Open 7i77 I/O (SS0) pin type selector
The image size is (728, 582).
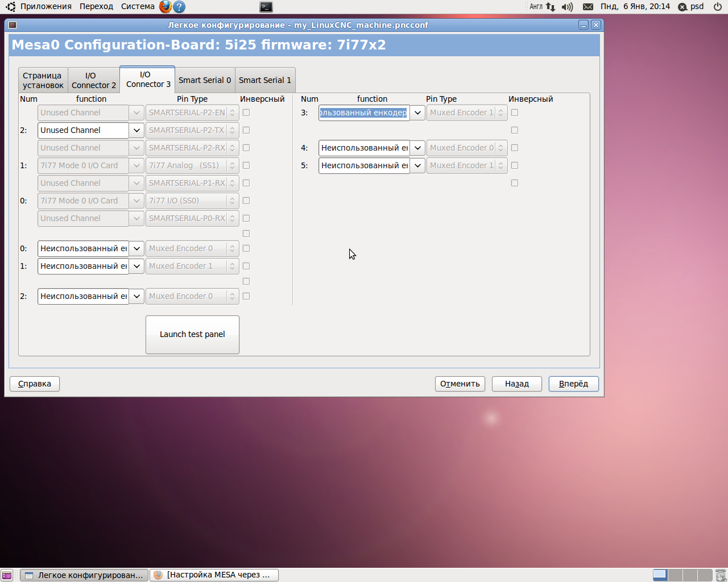[x=192, y=201]
